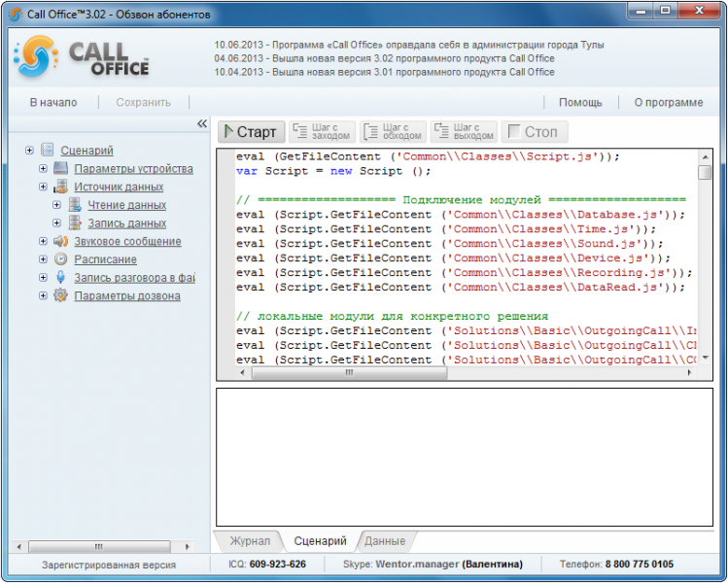Screen dimensions: 728x583
Task: Click code editor horizontal scrollbar thumb
Action: click(349, 372)
